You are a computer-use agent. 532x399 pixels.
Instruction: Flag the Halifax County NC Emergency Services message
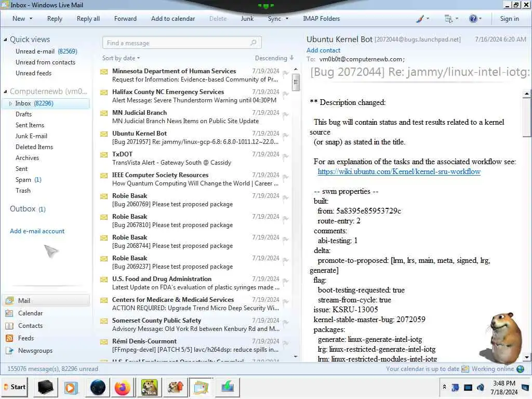tap(286, 94)
